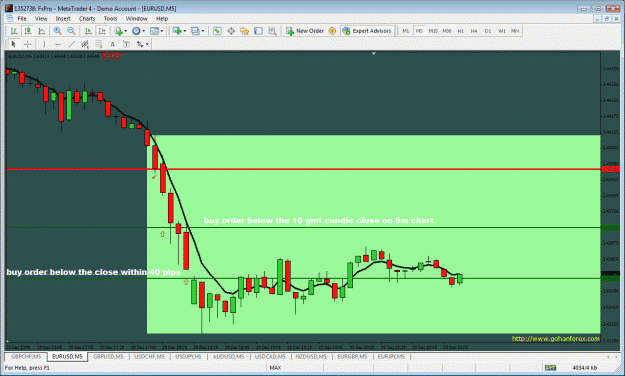The height and width of the screenshot is (376, 625).
Task: Select the Fibonacci Retracement tool
Action: [98, 44]
